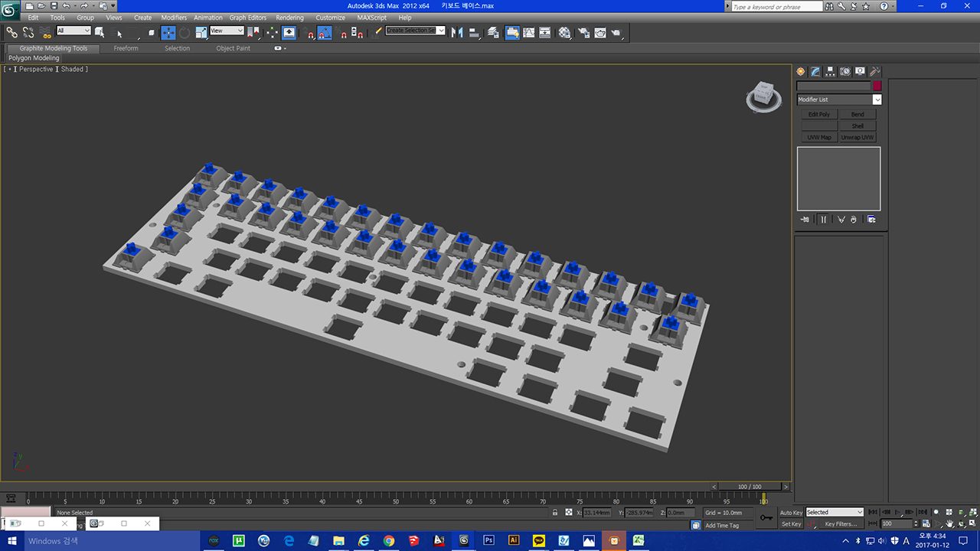The width and height of the screenshot is (980, 551).
Task: Activate the Select and Link tool
Action: coord(11,32)
